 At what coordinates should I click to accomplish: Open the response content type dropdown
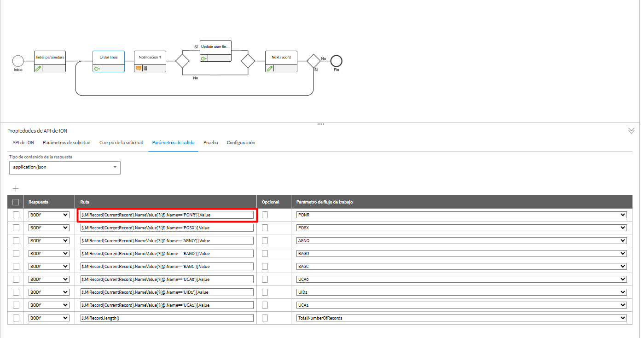65,168
